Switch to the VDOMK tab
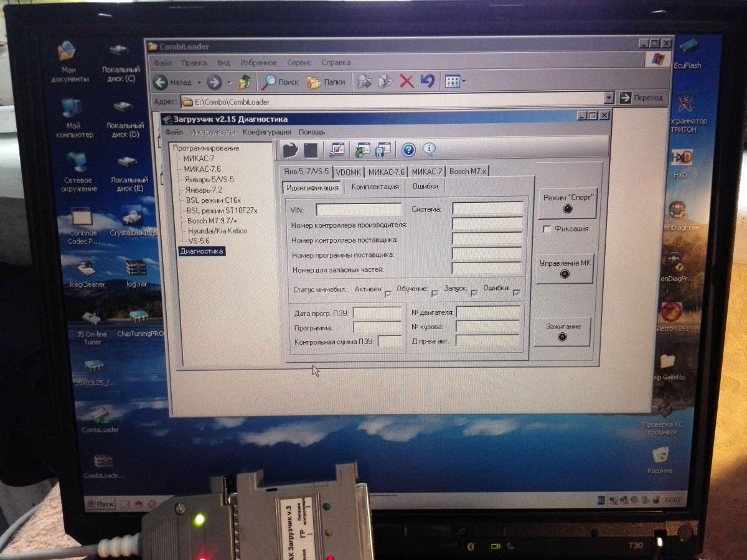 pos(349,172)
